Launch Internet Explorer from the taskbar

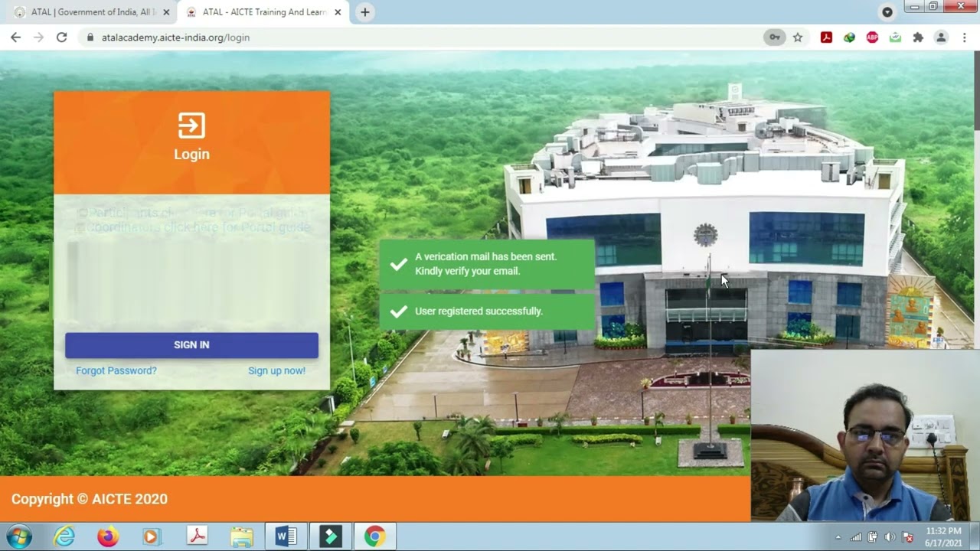pos(64,536)
